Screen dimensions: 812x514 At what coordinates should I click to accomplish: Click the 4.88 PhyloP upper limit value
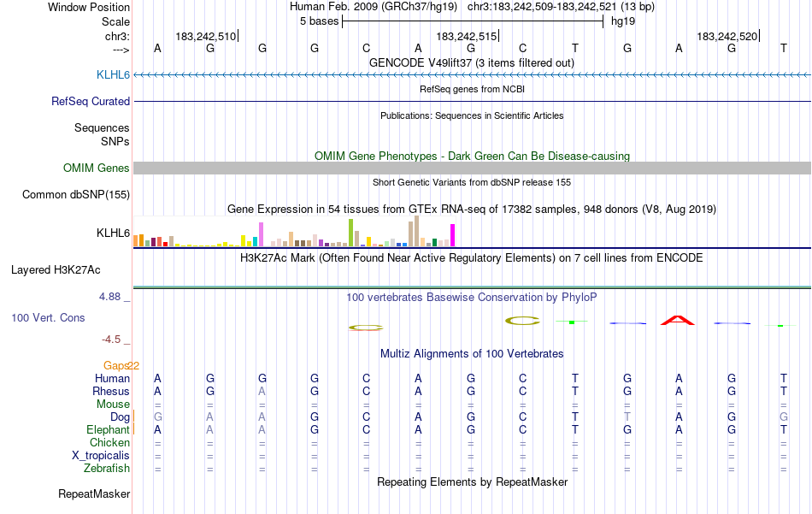pos(109,297)
